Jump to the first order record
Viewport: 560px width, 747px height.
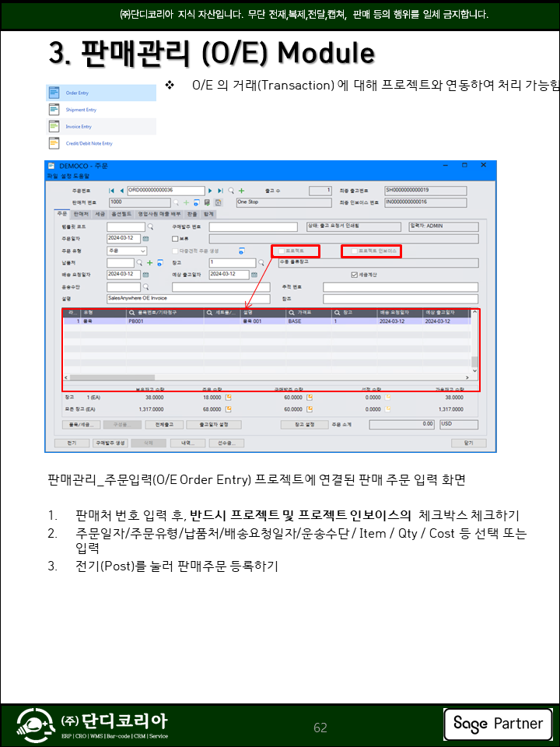coord(111,191)
